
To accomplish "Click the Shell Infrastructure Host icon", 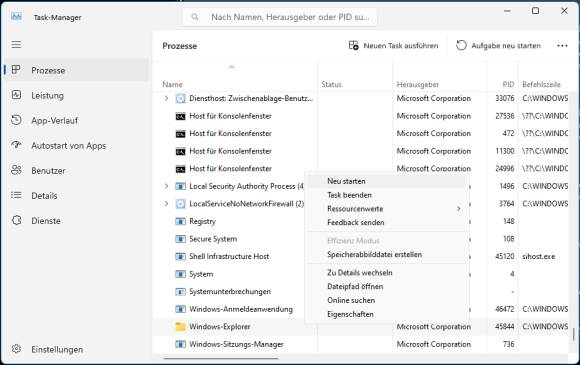I will pyautogui.click(x=180, y=257).
